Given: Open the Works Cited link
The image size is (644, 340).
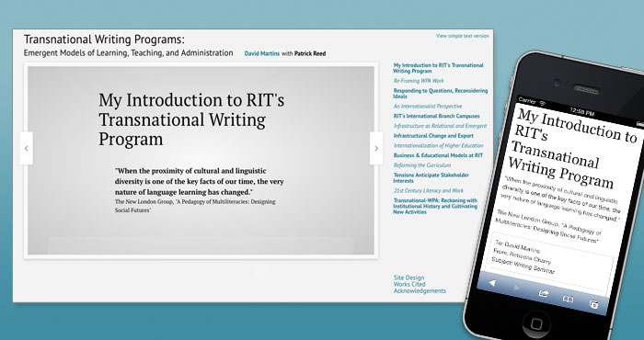Looking at the screenshot, I should click(409, 284).
